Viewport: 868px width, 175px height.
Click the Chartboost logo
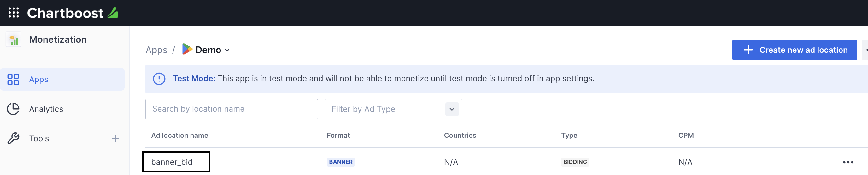[73, 13]
